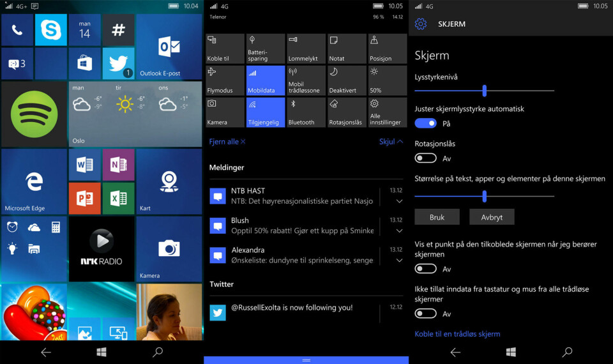Open the calendar tile showing man 14

point(84,30)
